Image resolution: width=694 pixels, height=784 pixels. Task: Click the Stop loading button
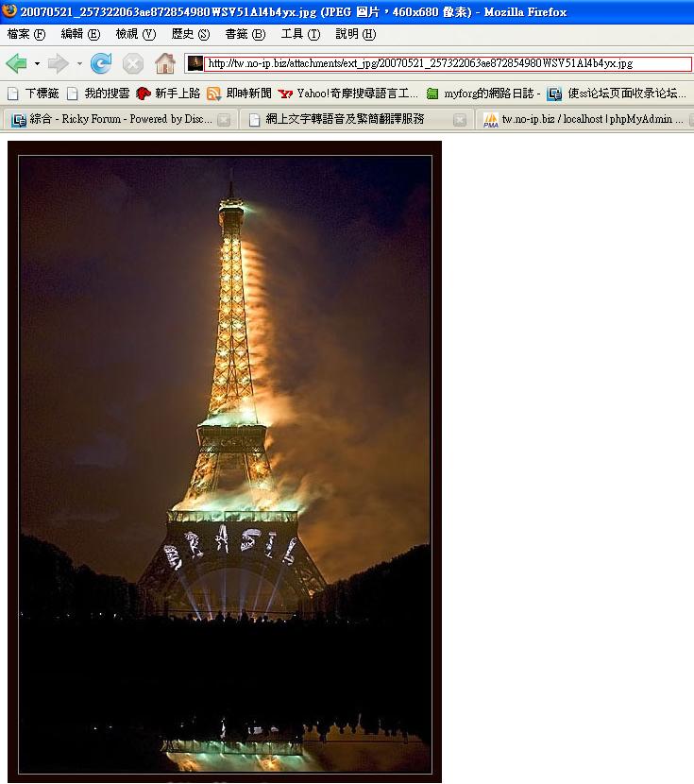tap(133, 64)
